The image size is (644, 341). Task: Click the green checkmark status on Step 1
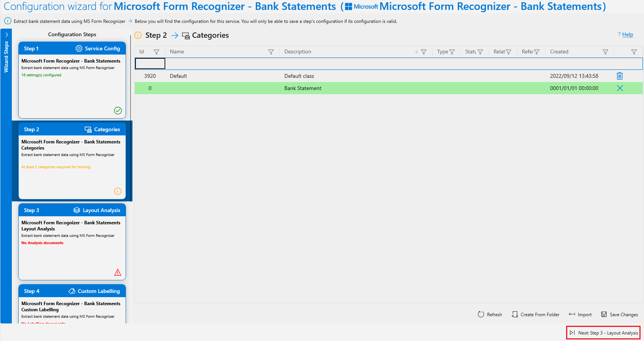click(x=118, y=111)
